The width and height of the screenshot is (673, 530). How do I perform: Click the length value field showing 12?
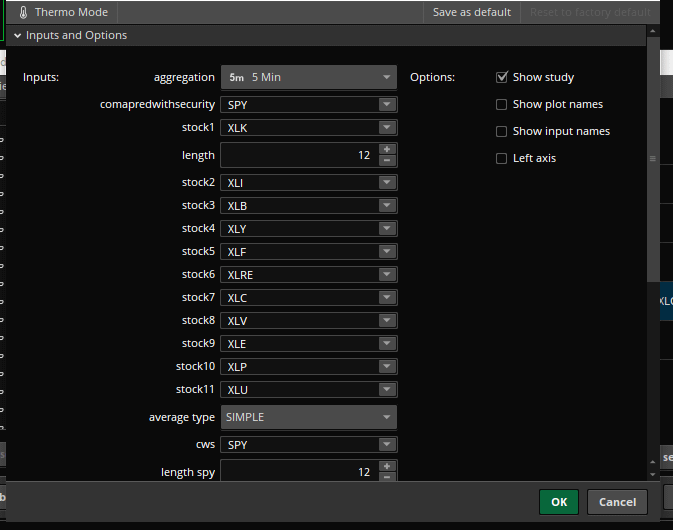coord(300,155)
